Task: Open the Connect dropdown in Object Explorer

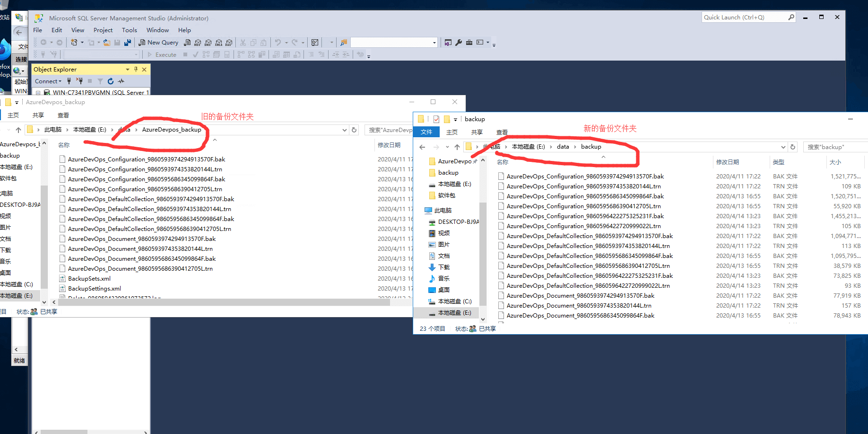Action: 48,81
